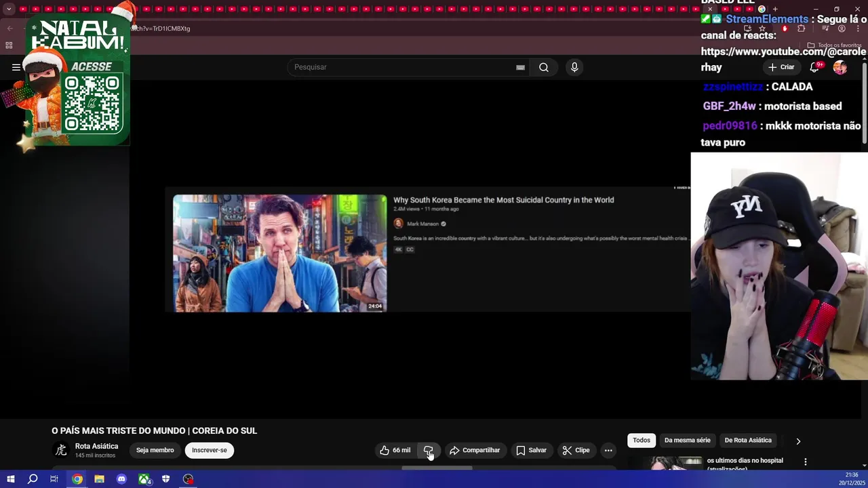
Task: Click the pedr09816 chat username
Action: (x=730, y=126)
